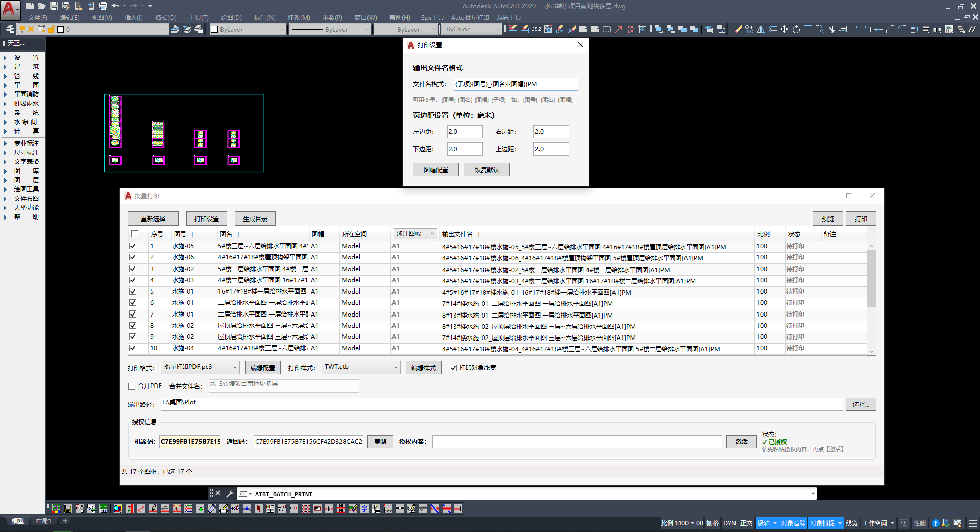The height and width of the screenshot is (532, 980).
Task: Click the Save disk icon
Action: pos(54,6)
